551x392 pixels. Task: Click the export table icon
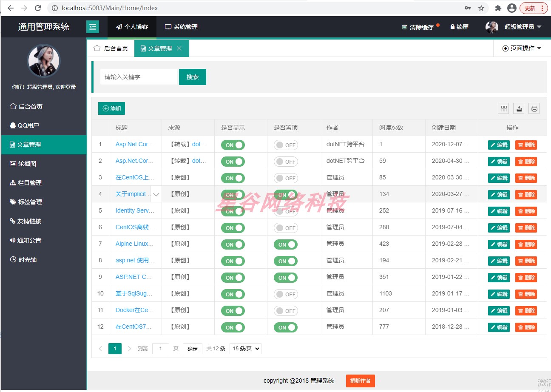point(519,108)
